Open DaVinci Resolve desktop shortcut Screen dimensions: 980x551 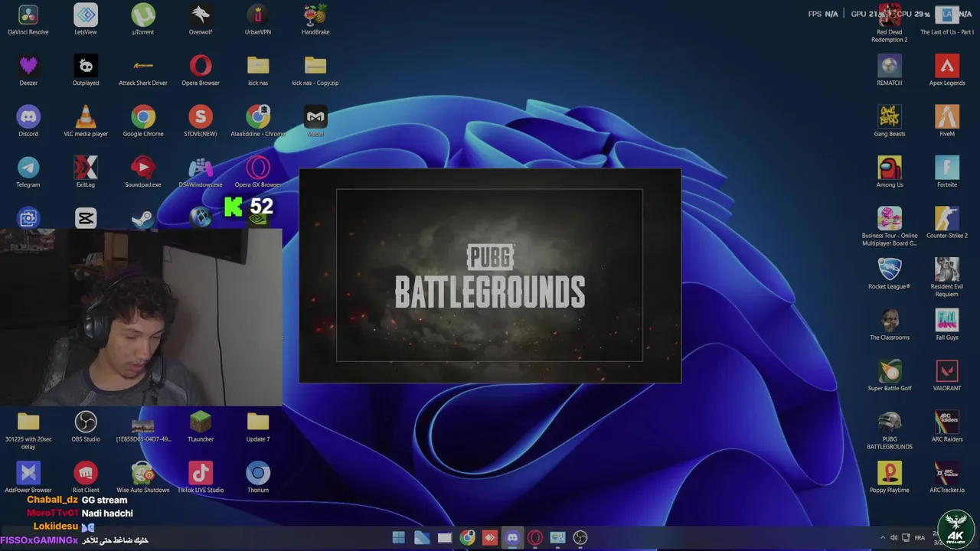[28, 20]
